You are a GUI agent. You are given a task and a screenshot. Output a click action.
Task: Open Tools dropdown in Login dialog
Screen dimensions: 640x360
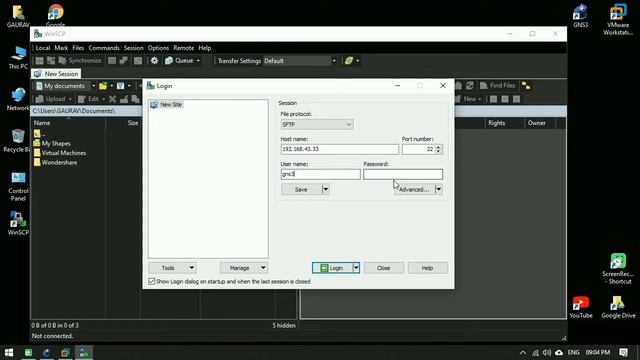point(173,268)
